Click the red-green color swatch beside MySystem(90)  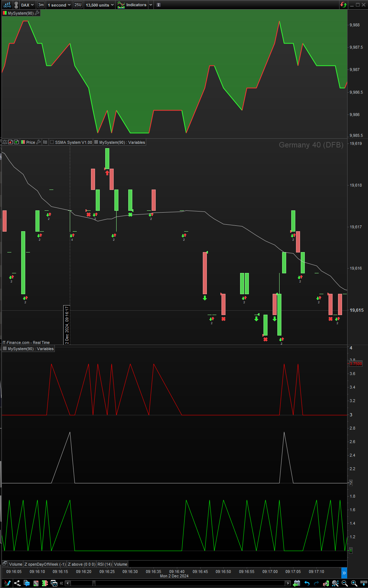[5, 13]
